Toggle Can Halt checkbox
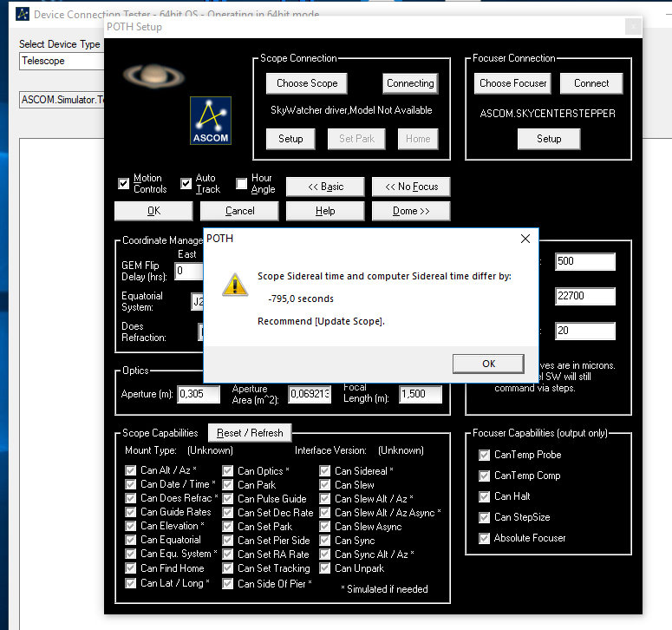The height and width of the screenshot is (630, 672). tap(485, 496)
